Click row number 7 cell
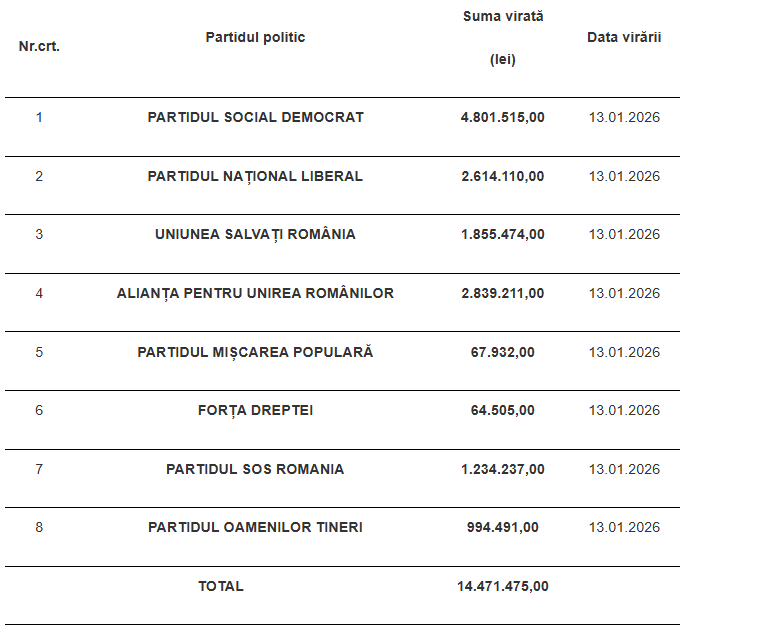 pyautogui.click(x=39, y=469)
